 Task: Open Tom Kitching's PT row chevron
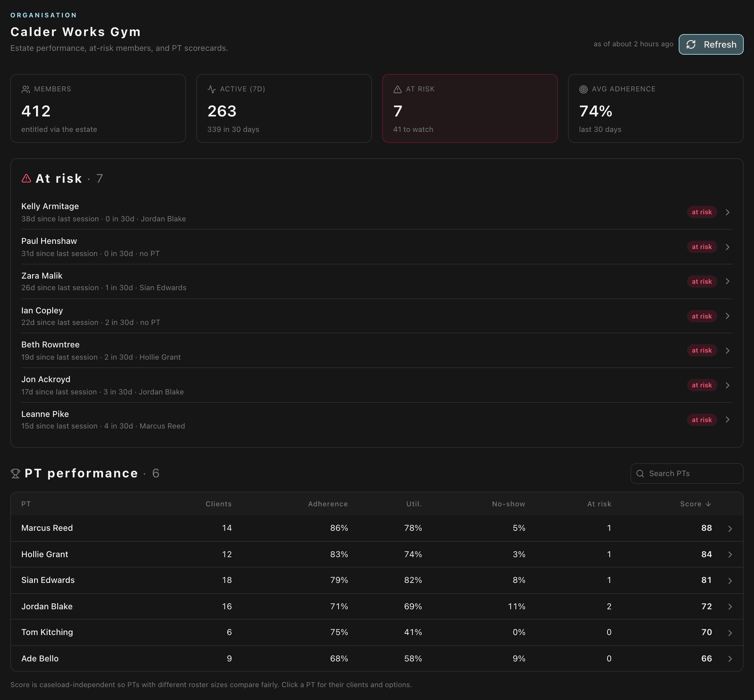(730, 632)
